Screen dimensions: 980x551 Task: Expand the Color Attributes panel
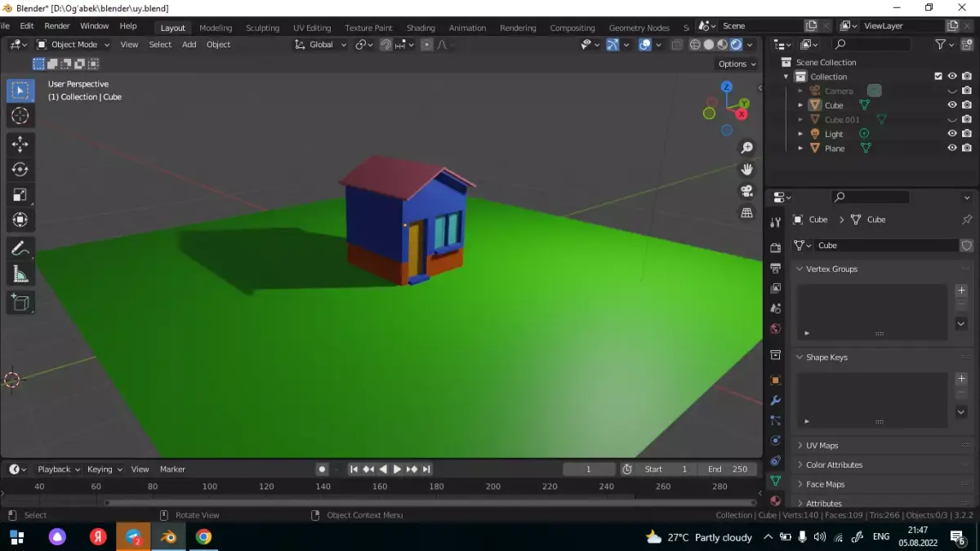point(800,465)
